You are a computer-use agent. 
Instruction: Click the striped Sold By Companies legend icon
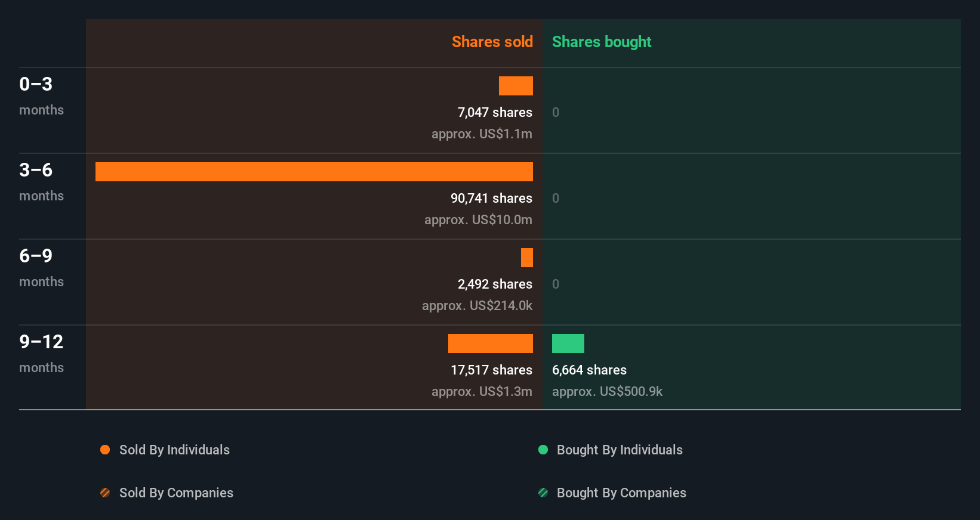[x=105, y=493]
